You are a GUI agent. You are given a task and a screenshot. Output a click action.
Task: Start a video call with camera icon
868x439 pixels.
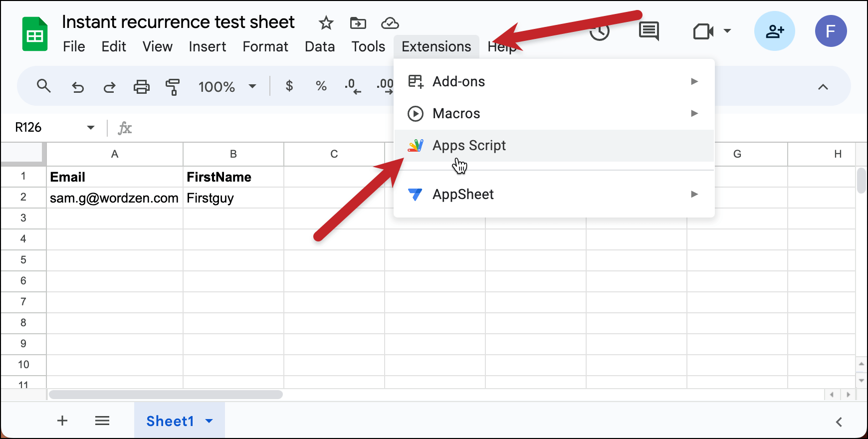pyautogui.click(x=703, y=31)
